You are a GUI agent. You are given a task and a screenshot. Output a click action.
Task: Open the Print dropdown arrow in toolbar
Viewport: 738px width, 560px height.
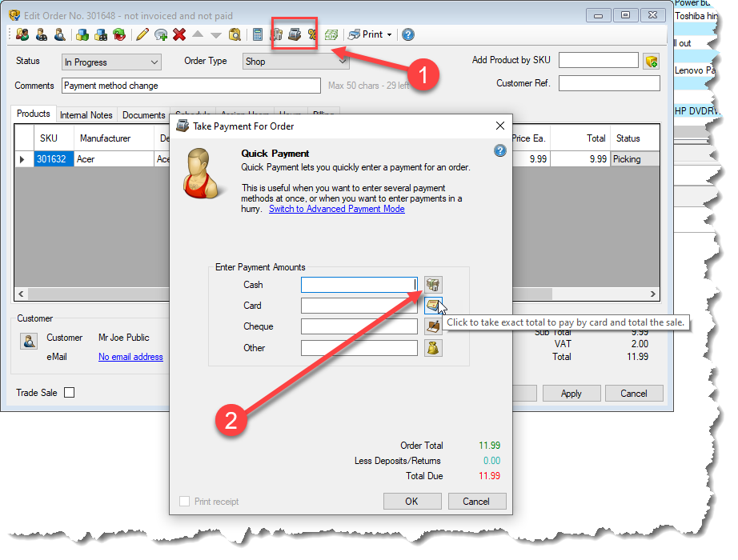pyautogui.click(x=389, y=34)
